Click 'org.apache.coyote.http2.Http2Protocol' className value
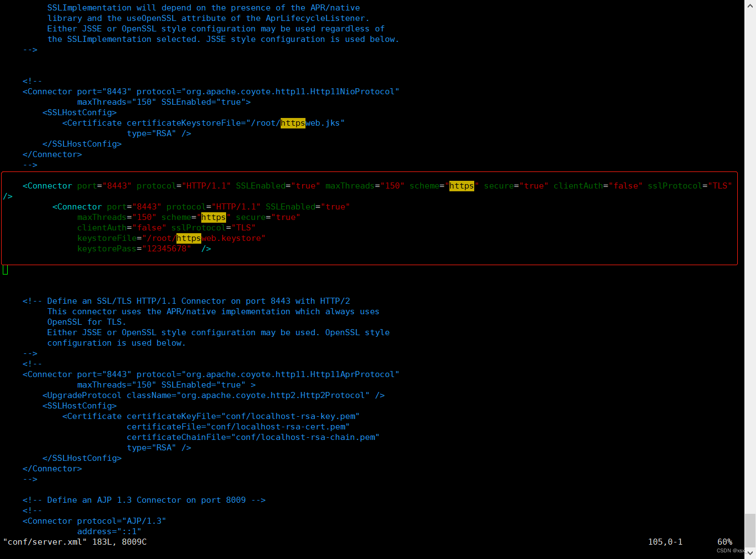This screenshot has height=559, width=756. click(273, 395)
